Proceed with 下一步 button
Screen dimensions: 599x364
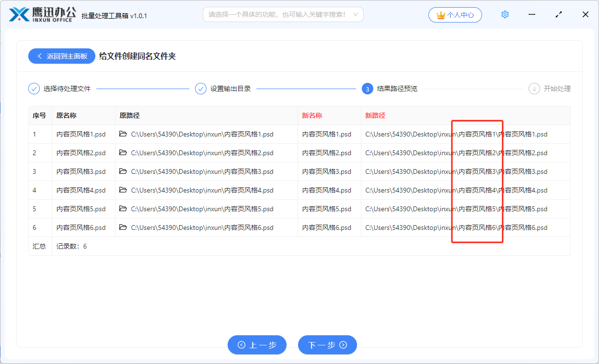click(x=327, y=345)
